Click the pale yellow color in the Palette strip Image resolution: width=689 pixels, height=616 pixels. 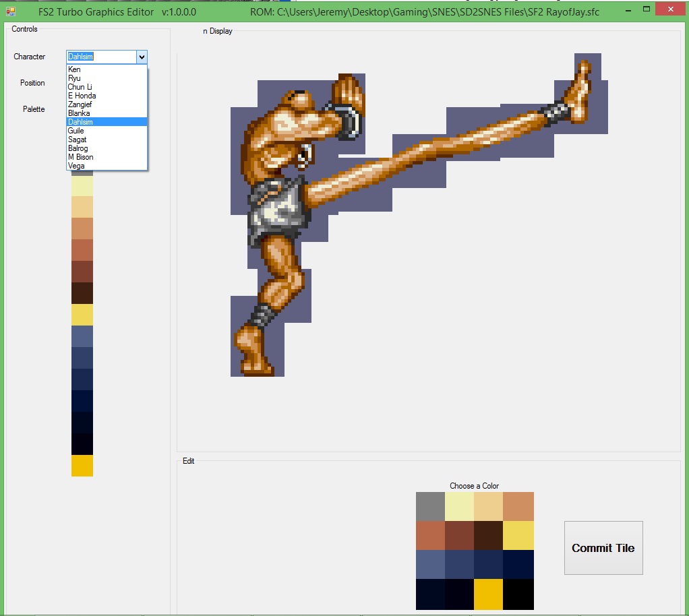click(82, 186)
